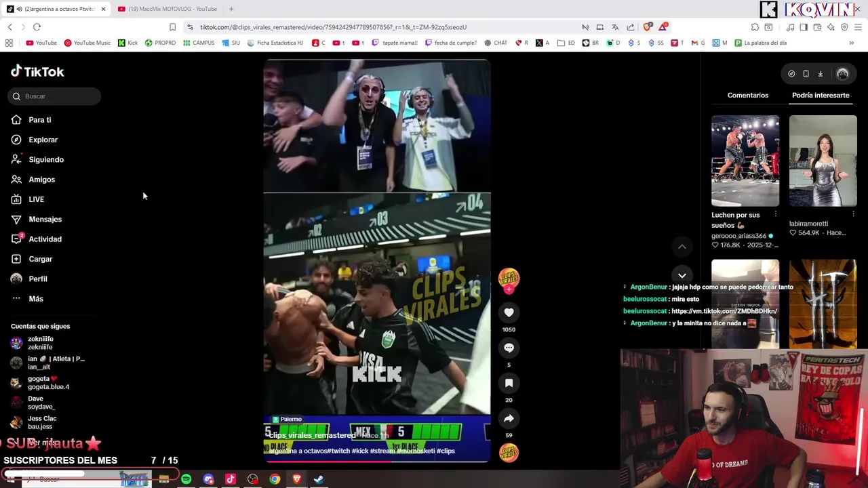Like the video with heart icon
The image size is (868, 488).
[x=509, y=312]
